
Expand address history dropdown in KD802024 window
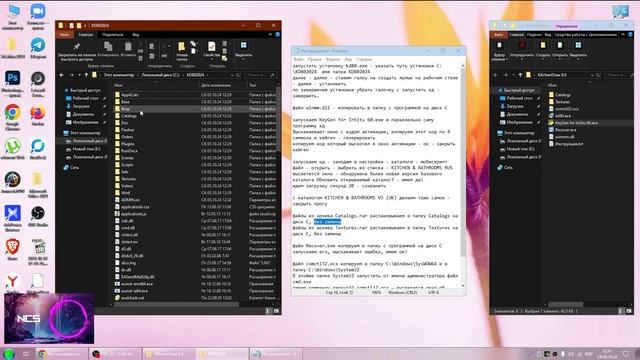coord(232,75)
